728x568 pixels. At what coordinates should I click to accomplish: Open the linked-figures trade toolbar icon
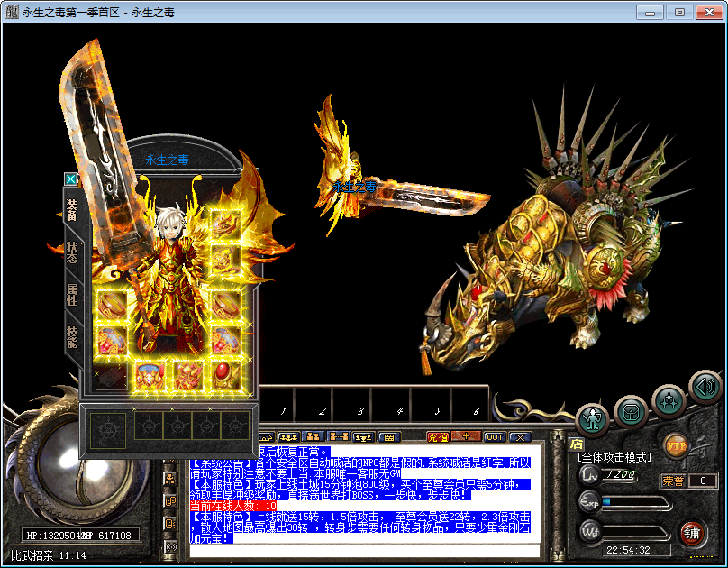pos(338,437)
